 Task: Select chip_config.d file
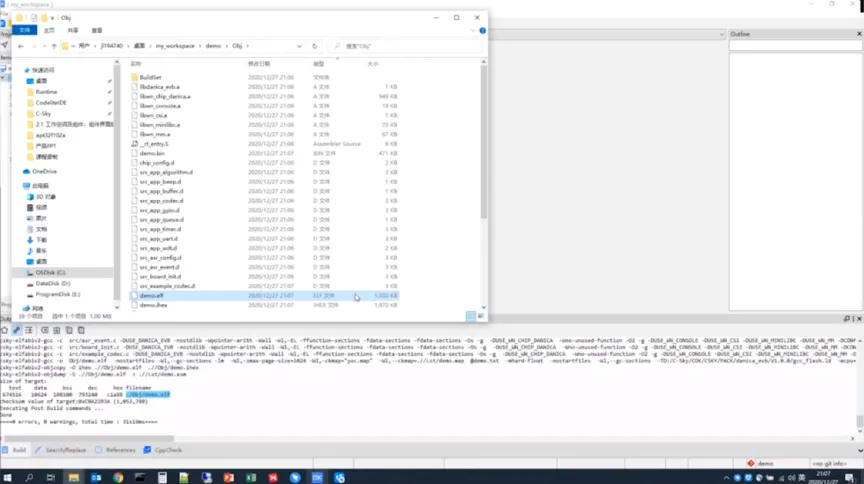coord(156,163)
